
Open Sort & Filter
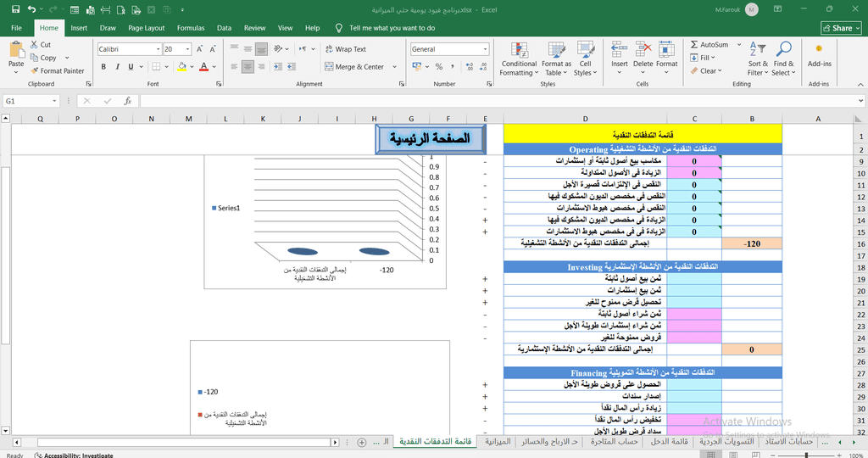(758, 59)
